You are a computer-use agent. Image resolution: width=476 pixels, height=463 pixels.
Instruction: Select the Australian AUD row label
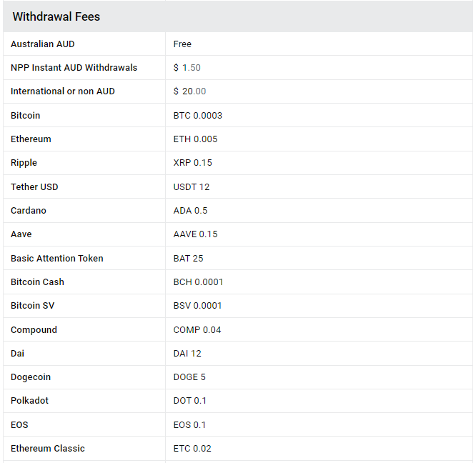click(x=43, y=44)
